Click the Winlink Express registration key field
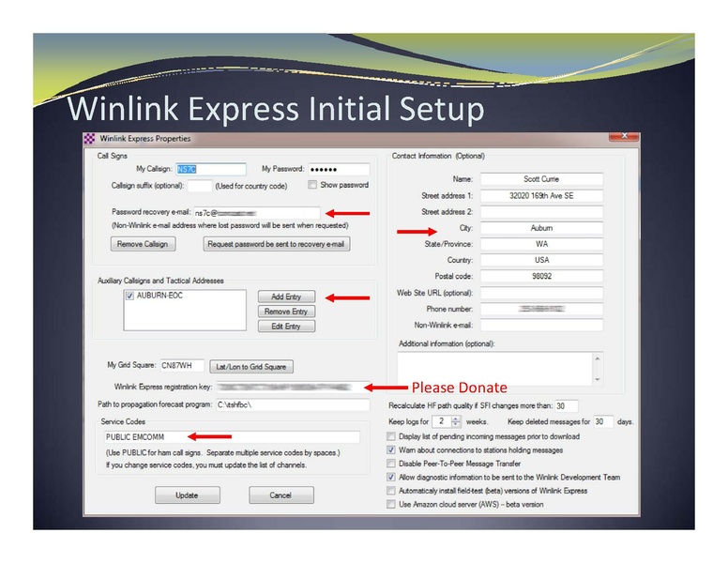This screenshot has height=563, width=728. (x=293, y=387)
